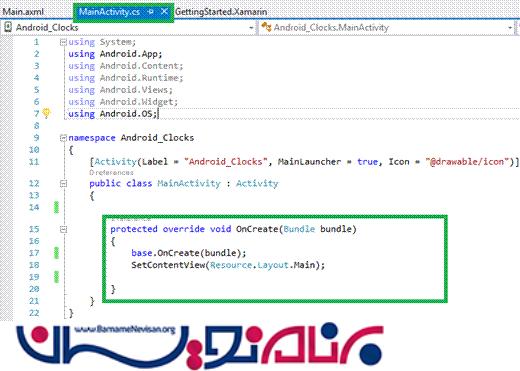Pin the MainActivity.cs tab
This screenshot has height=371, width=520.
(150, 12)
